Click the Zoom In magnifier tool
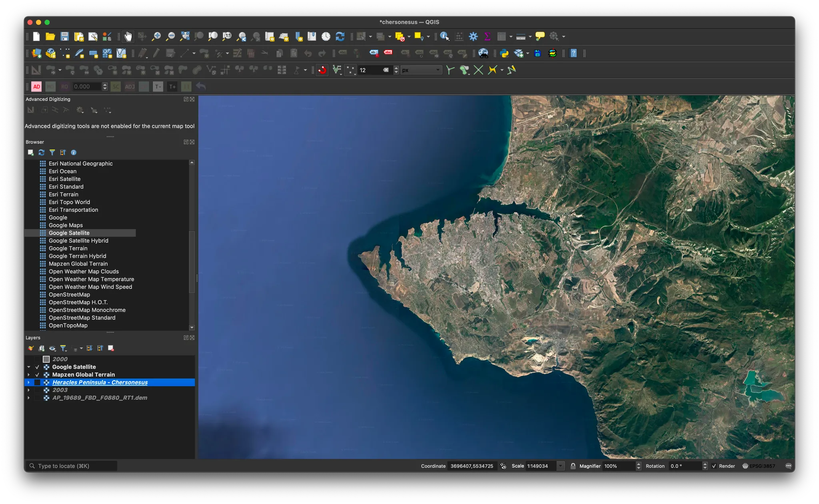This screenshot has width=819, height=504. pos(156,36)
